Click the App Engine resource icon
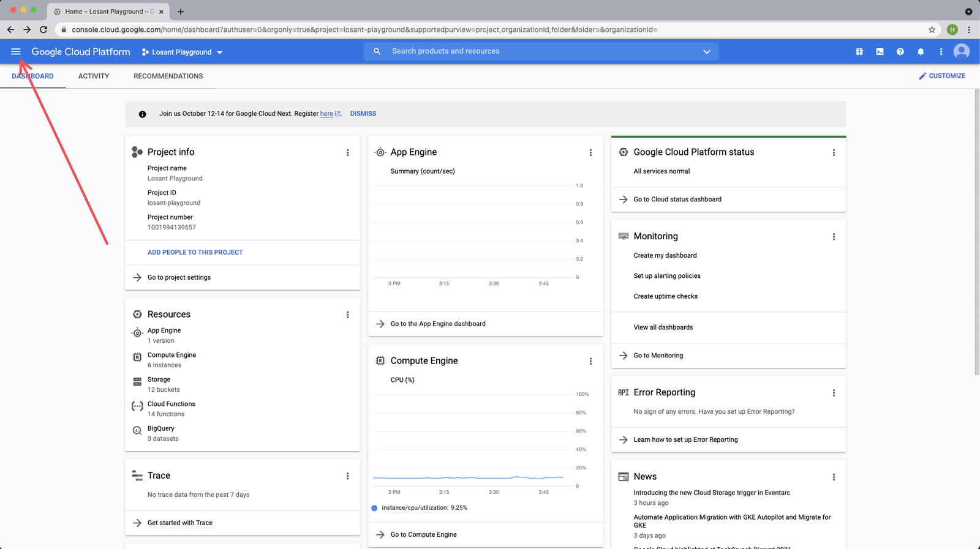This screenshot has height=549, width=980. (137, 333)
